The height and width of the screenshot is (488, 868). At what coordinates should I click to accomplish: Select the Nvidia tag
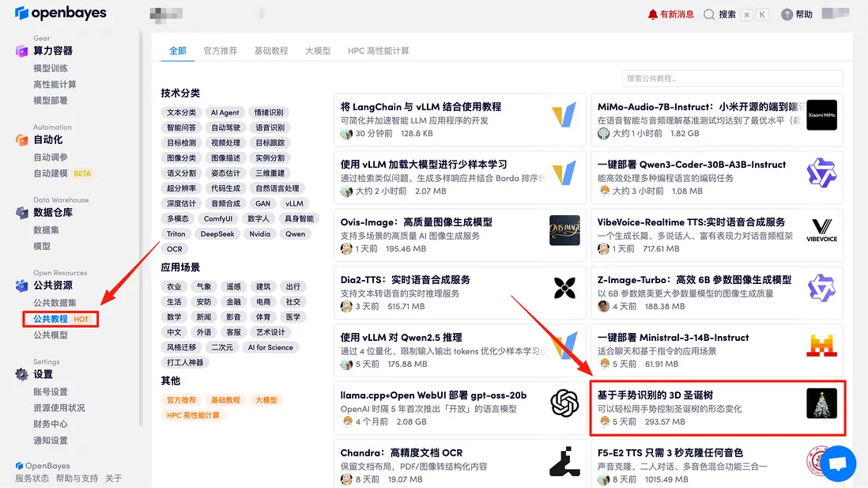[259, 234]
